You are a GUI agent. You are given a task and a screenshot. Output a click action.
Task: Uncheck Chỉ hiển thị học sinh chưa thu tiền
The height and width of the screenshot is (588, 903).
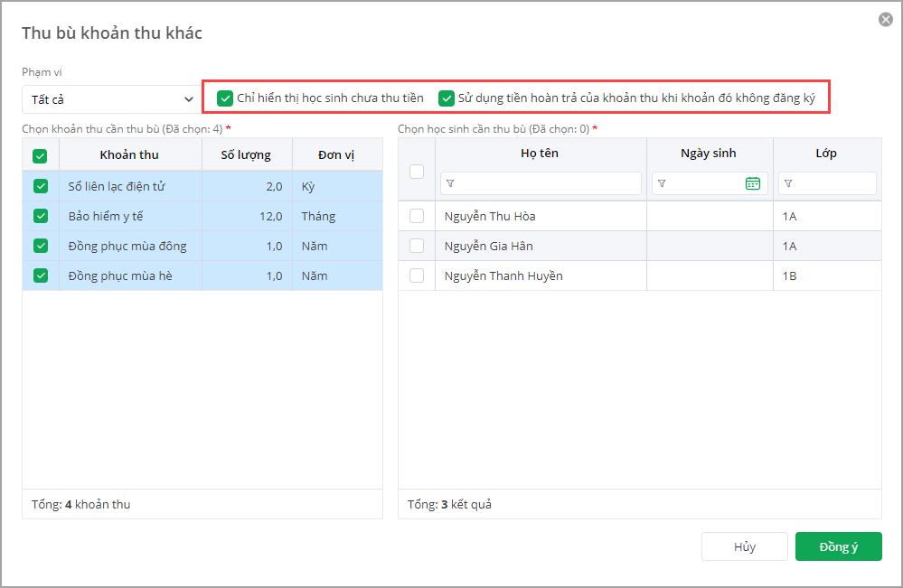[x=225, y=98]
